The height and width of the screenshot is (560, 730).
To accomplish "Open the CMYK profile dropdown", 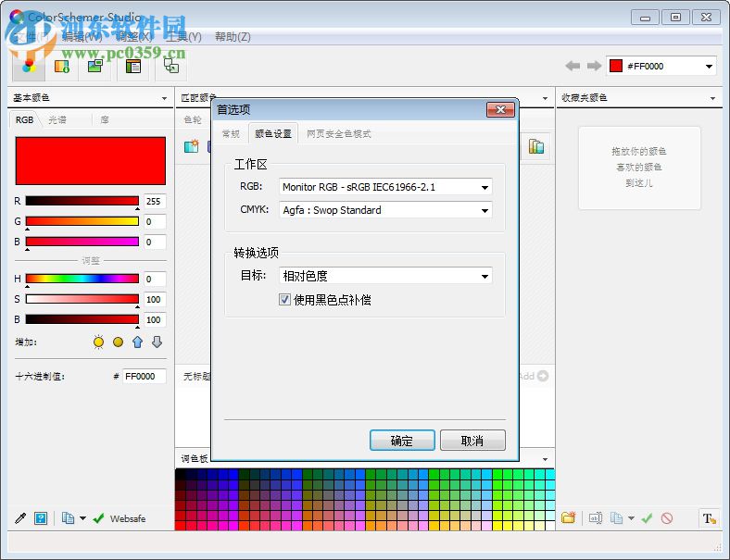I will click(485, 211).
